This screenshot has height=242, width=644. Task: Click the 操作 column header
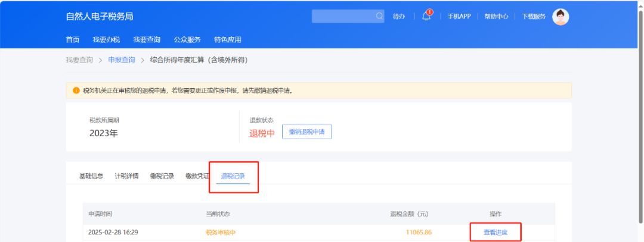point(496,214)
